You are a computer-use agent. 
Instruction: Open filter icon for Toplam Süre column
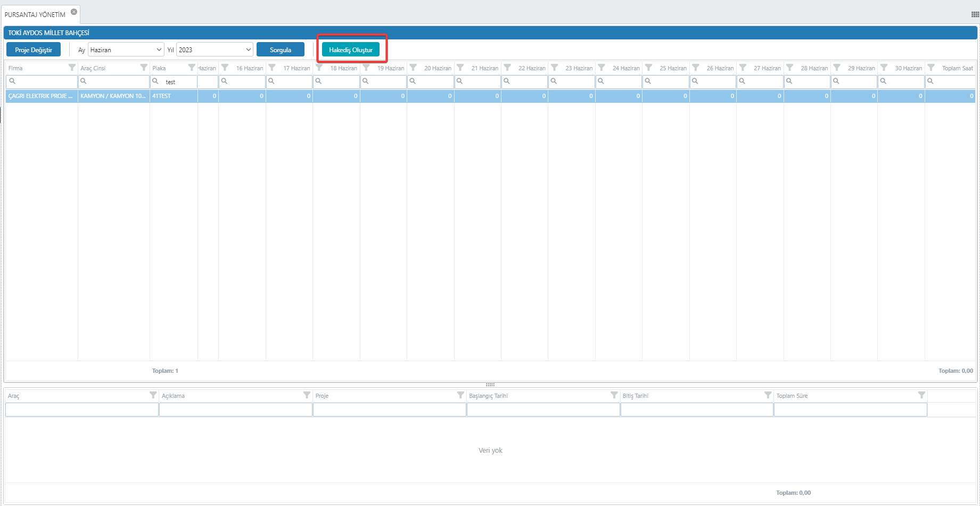click(x=921, y=395)
